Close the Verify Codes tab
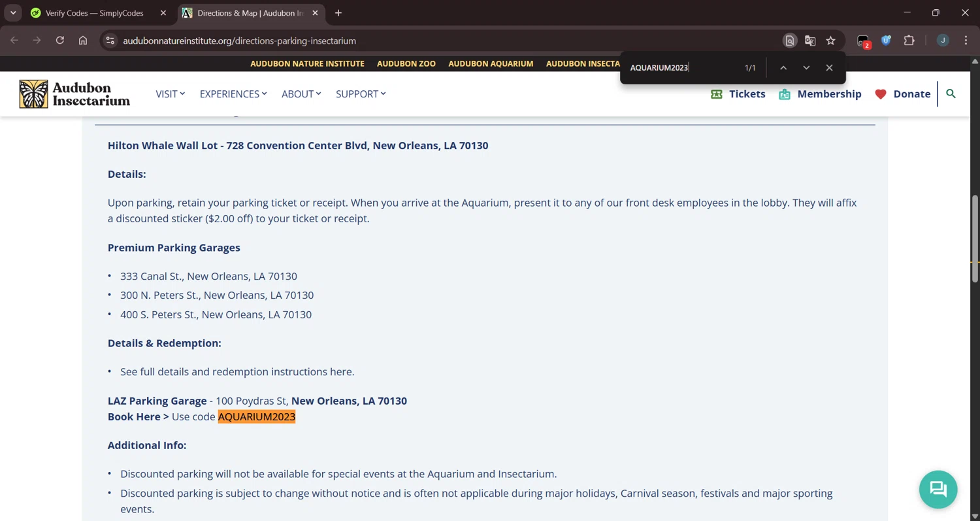 coord(163,13)
